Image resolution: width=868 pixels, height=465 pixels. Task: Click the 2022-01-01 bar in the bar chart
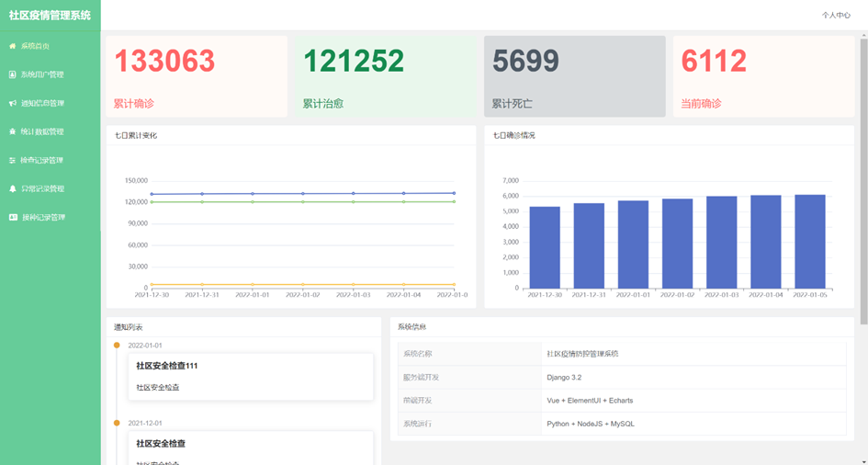[633, 244]
